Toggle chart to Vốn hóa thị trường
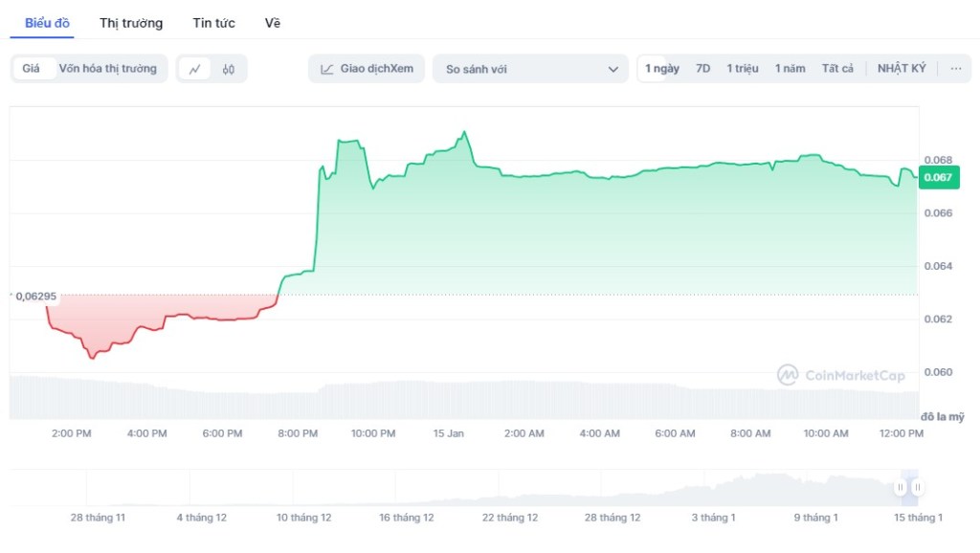This screenshot has height=553, width=980. (107, 69)
